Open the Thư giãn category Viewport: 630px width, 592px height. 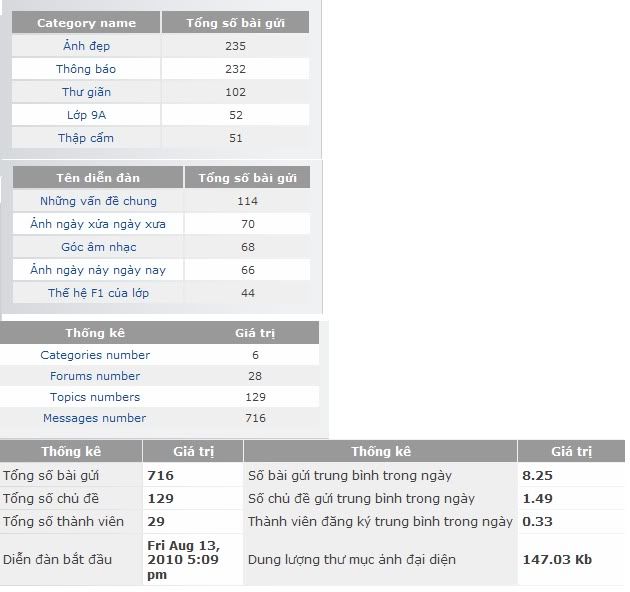[x=86, y=92]
